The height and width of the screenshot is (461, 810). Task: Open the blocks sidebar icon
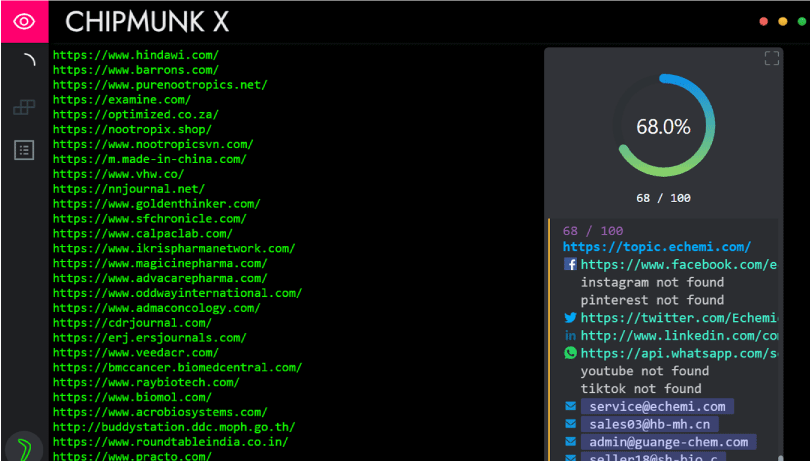24,107
